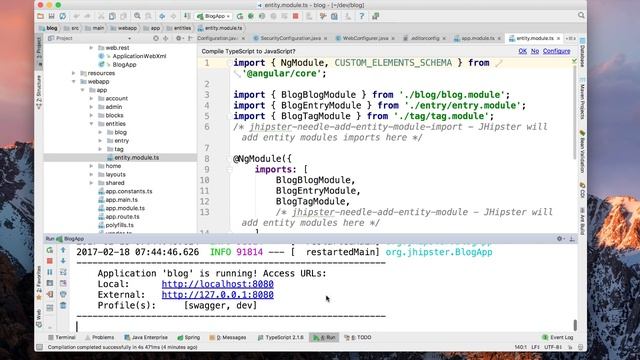The width and height of the screenshot is (640, 360).
Task: Open the http://localhost:8080 link
Action: click(218, 284)
